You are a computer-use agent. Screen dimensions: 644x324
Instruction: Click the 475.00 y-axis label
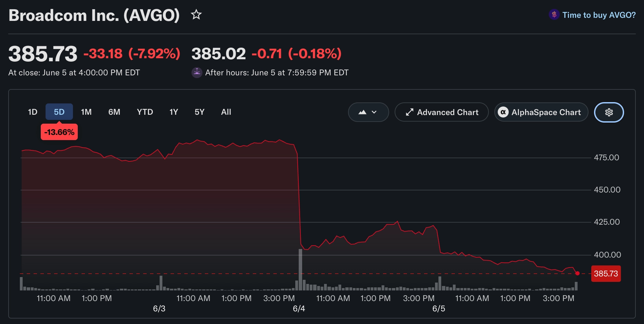pyautogui.click(x=607, y=158)
